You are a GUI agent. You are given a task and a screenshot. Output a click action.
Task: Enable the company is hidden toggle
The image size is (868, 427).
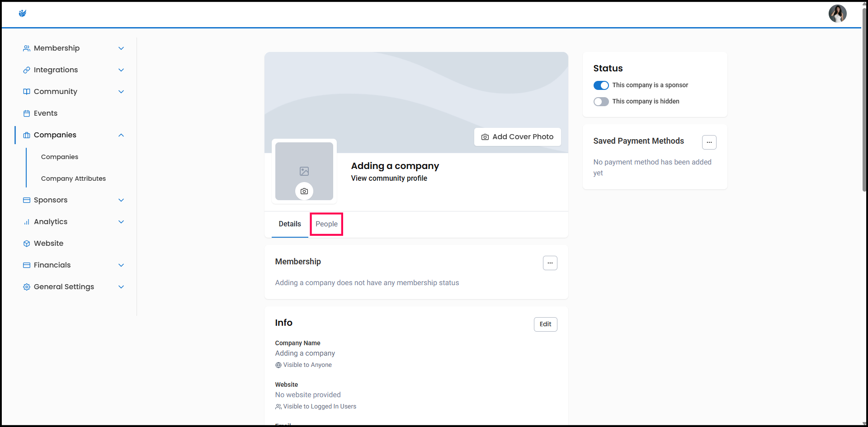tap(601, 102)
